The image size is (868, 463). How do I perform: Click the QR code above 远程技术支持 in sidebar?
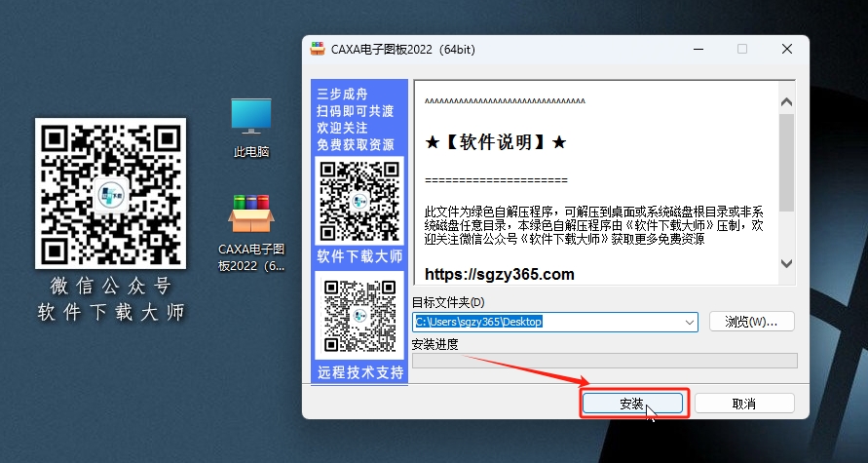click(x=359, y=315)
